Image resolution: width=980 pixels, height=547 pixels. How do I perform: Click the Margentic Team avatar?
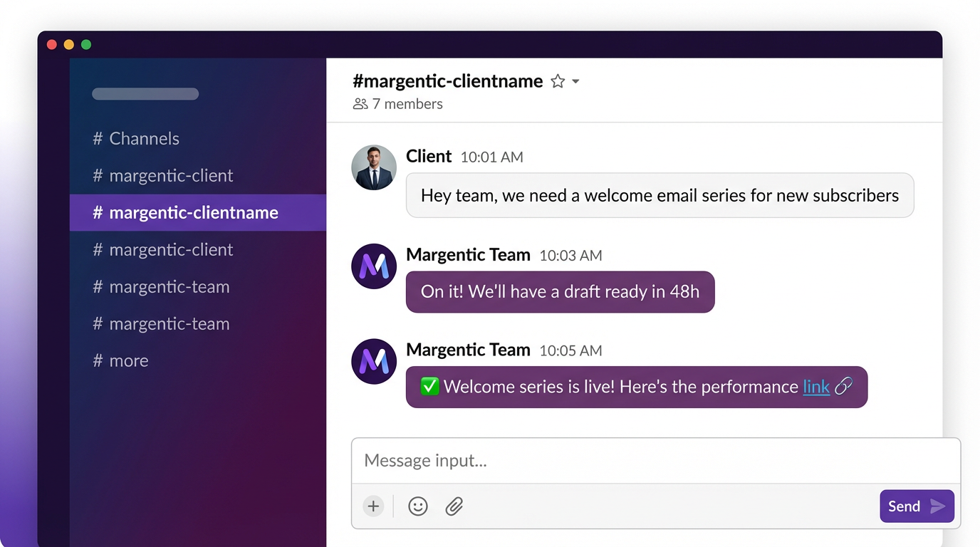(373, 266)
